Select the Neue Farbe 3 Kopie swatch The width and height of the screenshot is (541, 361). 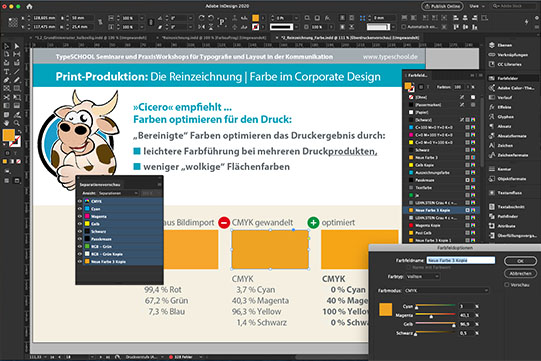pos(441,210)
